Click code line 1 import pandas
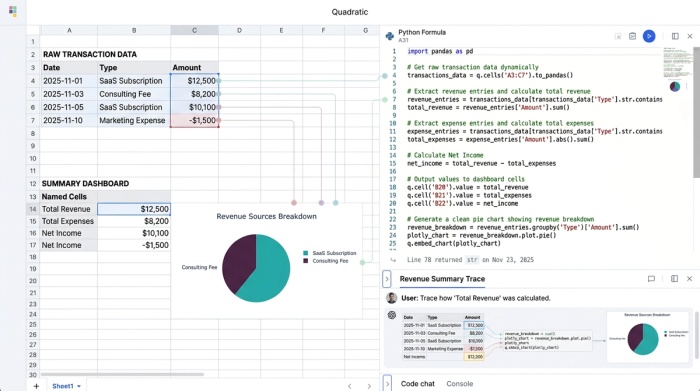 pyautogui.click(x=440, y=51)
